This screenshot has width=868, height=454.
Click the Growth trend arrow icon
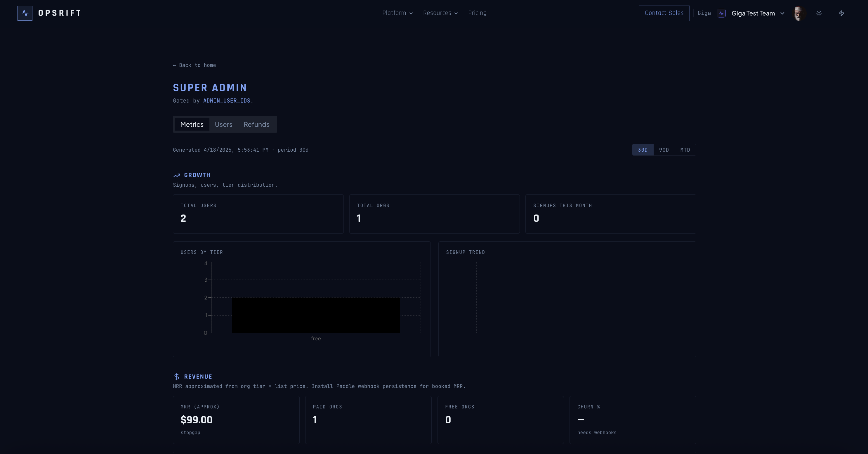(177, 175)
